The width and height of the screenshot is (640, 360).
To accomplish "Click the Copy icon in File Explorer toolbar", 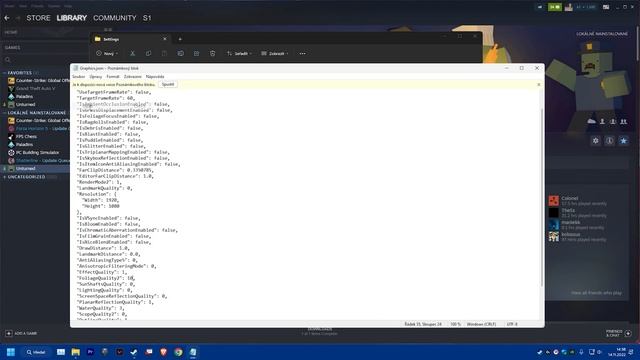I will coord(148,53).
